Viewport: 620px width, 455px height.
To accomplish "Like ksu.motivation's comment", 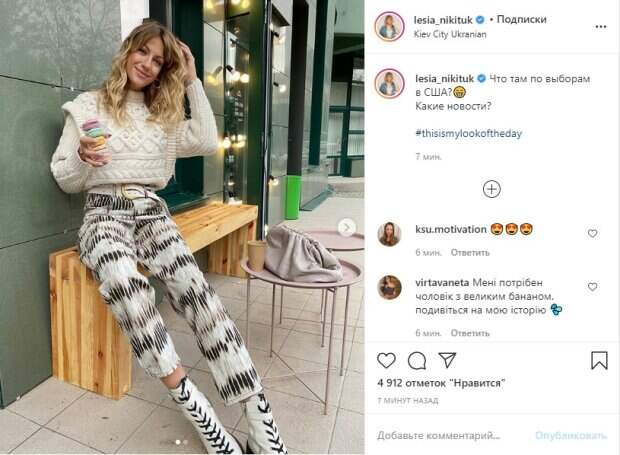I will point(592,233).
